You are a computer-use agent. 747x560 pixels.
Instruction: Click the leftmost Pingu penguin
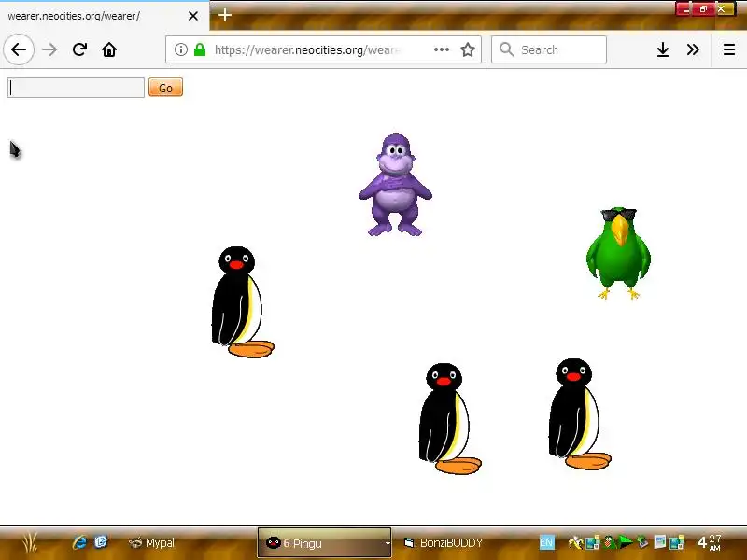point(241,302)
